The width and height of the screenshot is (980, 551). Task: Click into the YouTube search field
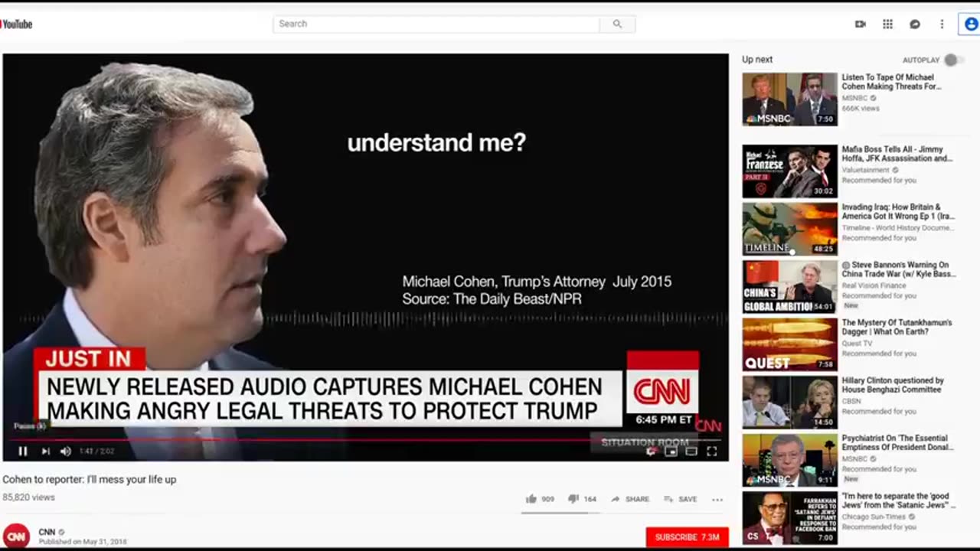(436, 24)
